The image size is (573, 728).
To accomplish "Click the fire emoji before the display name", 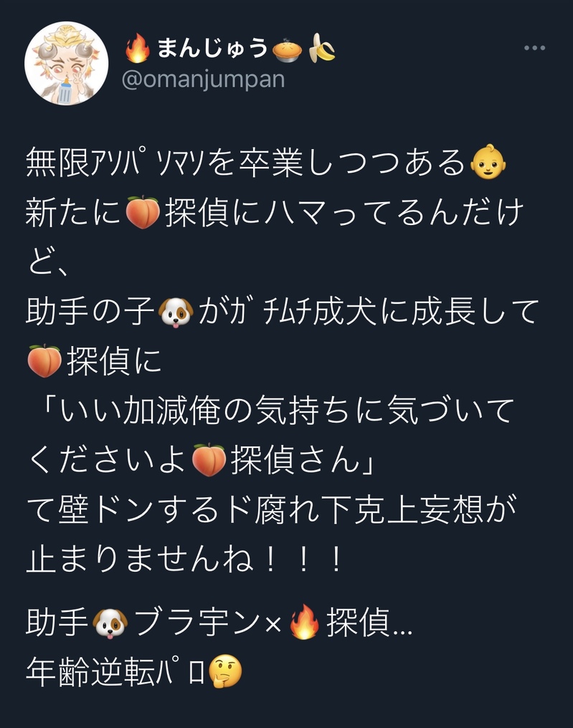I will (x=138, y=48).
